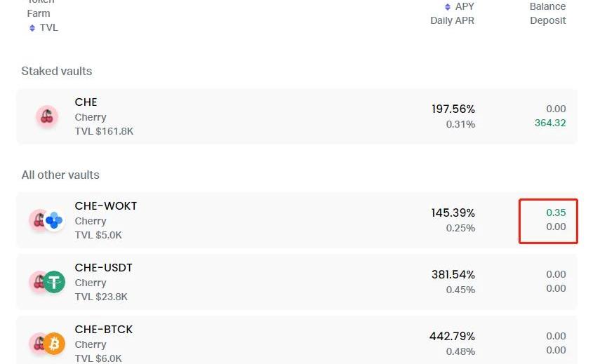The width and height of the screenshot is (607, 364).
Task: Open the CHE staked vault name
Action: (x=86, y=102)
